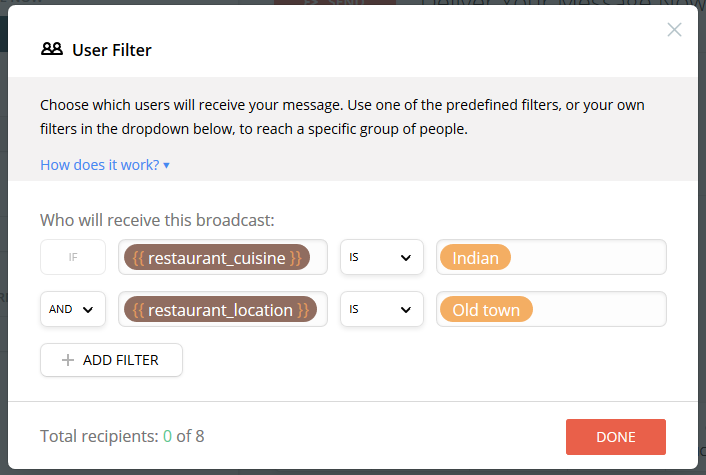
Task: Open the IS dropdown for restaurant_location
Action: [x=382, y=309]
